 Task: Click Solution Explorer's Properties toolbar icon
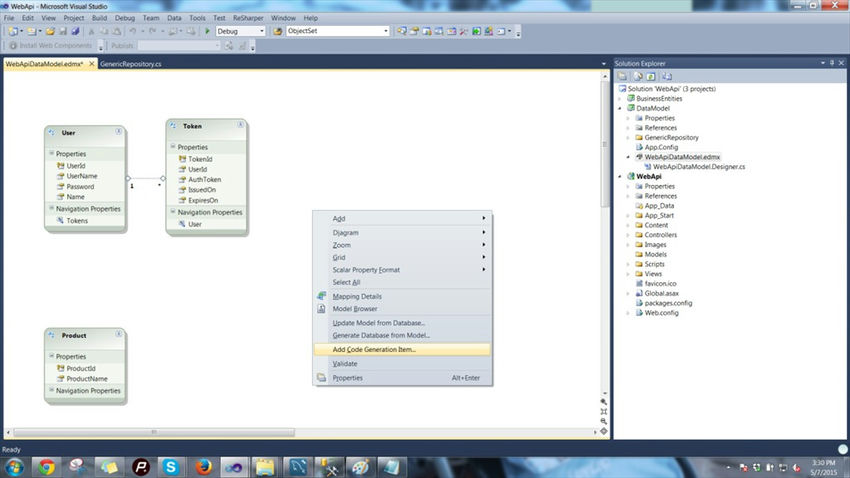[x=622, y=76]
